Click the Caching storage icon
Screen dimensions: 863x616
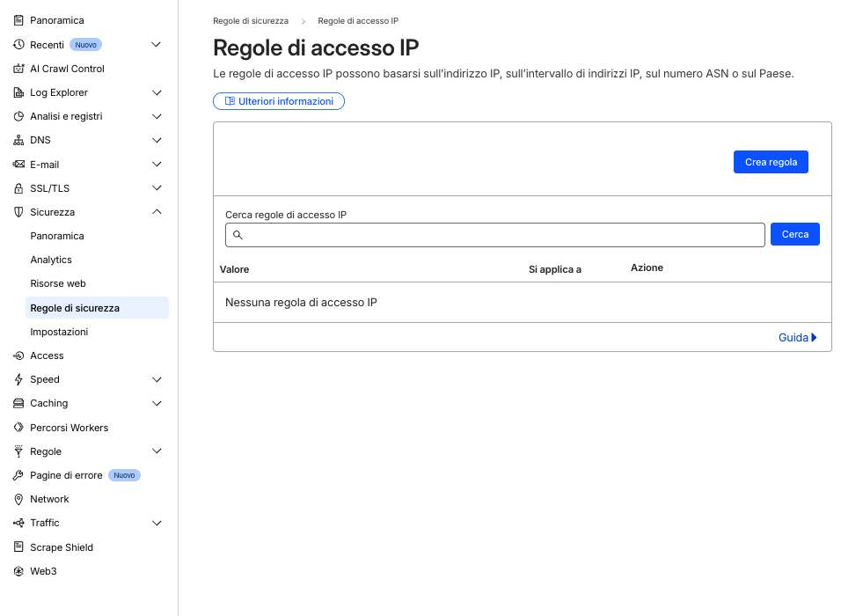point(18,404)
